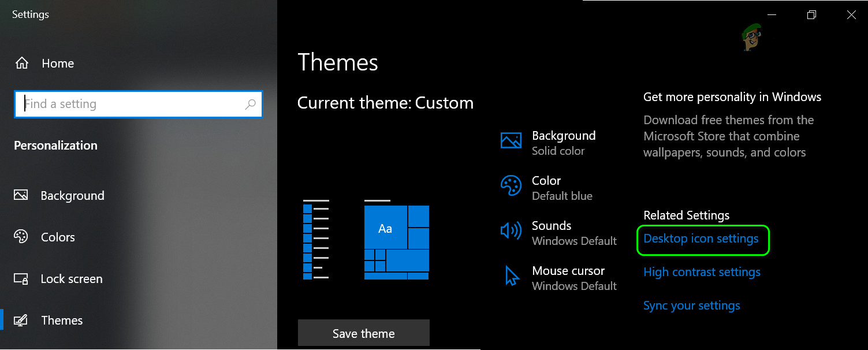Switch to the Colors section
Viewport: 868px width, 350px height.
(58, 237)
